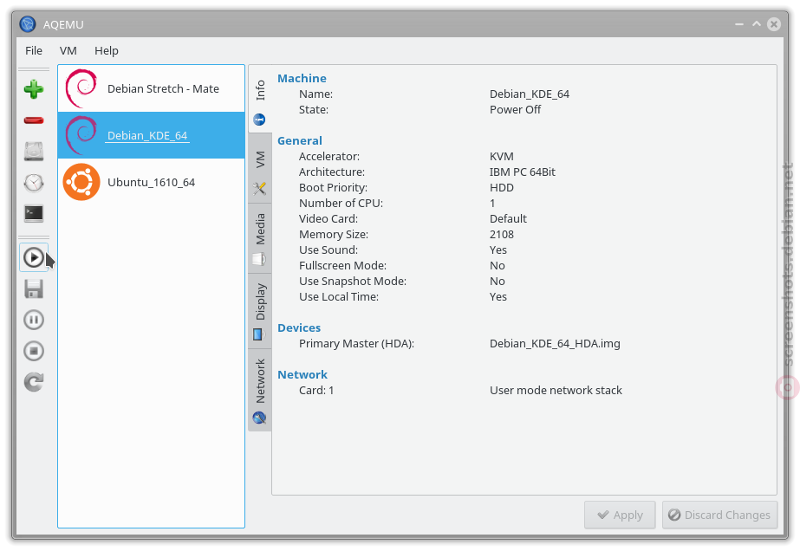Select Debian_KDE_64 in VM list
Viewport: 800px width, 551px height.
tap(151, 135)
